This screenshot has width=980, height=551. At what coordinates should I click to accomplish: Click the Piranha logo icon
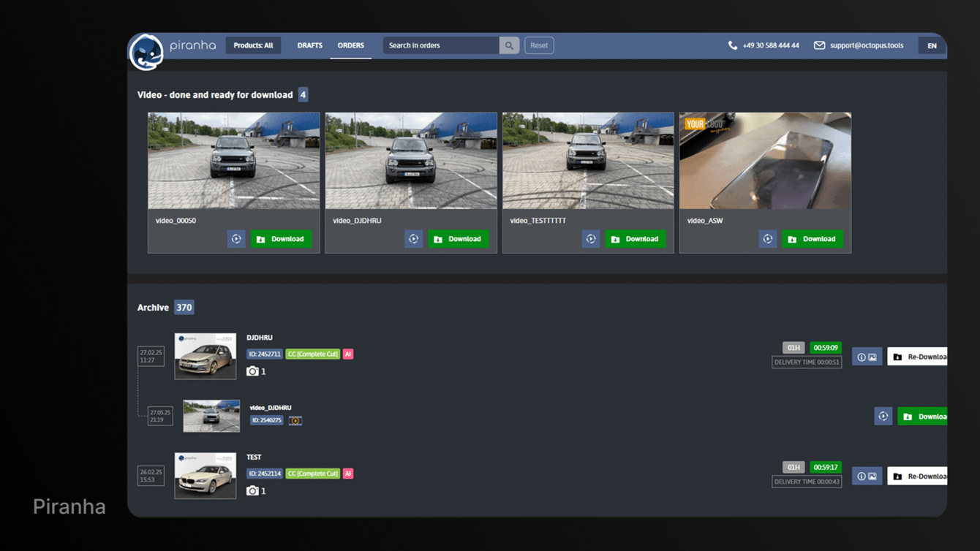pyautogui.click(x=146, y=52)
